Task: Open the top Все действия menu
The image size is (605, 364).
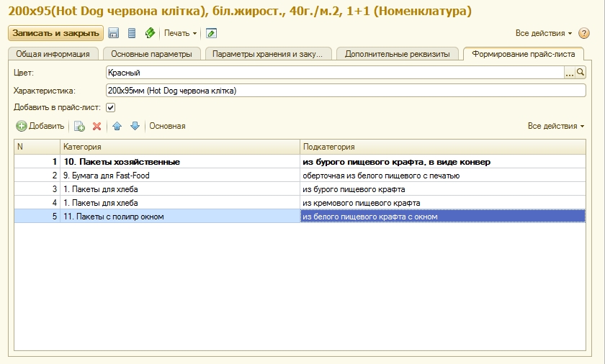Action: (x=543, y=33)
